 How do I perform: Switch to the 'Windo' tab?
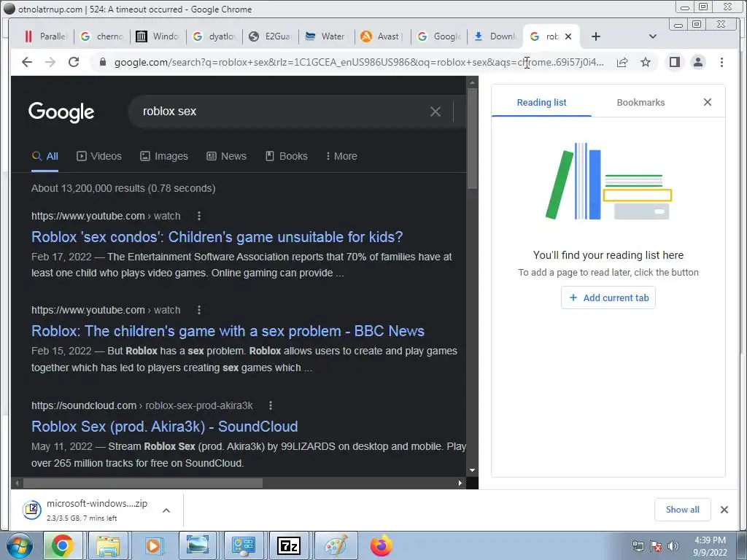pos(158,36)
